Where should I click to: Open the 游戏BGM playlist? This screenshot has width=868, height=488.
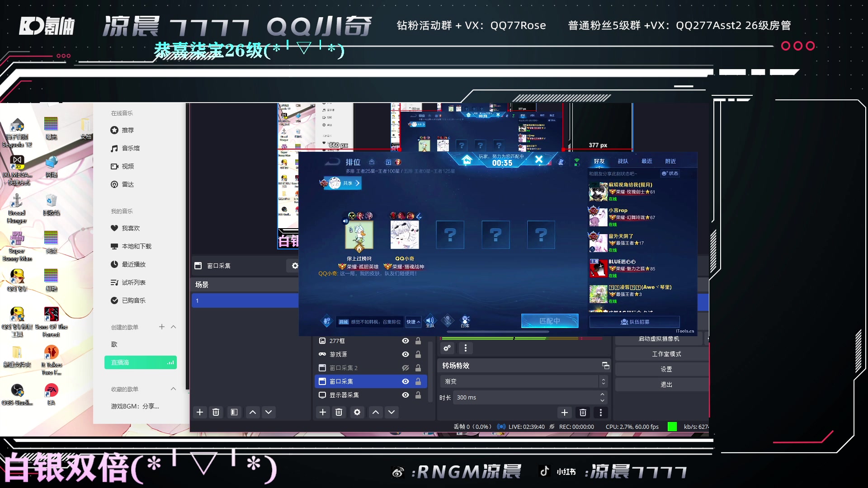[135, 406]
